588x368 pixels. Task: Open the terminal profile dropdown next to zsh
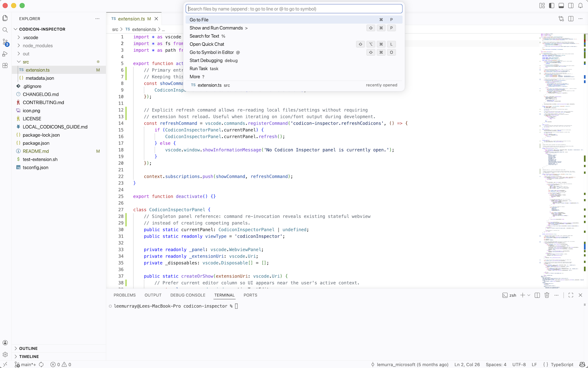click(529, 295)
